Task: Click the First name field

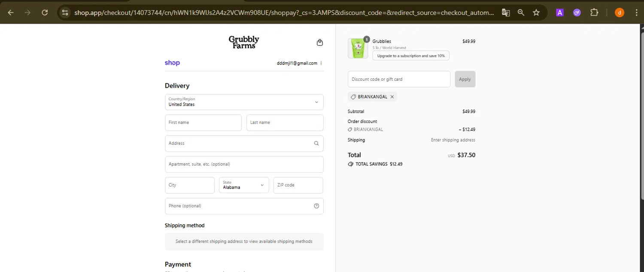Action: pyautogui.click(x=203, y=122)
